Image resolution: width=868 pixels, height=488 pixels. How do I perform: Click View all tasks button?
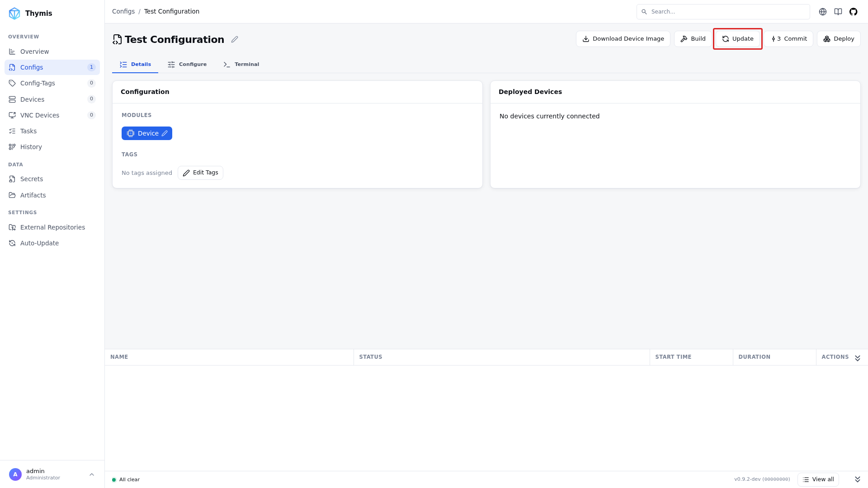[818, 479]
